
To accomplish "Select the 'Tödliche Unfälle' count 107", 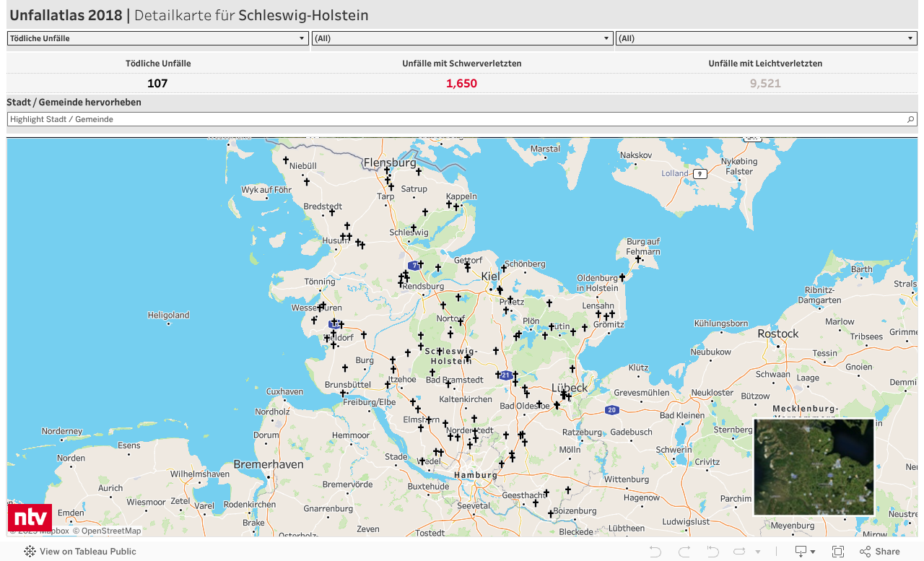I will [157, 83].
